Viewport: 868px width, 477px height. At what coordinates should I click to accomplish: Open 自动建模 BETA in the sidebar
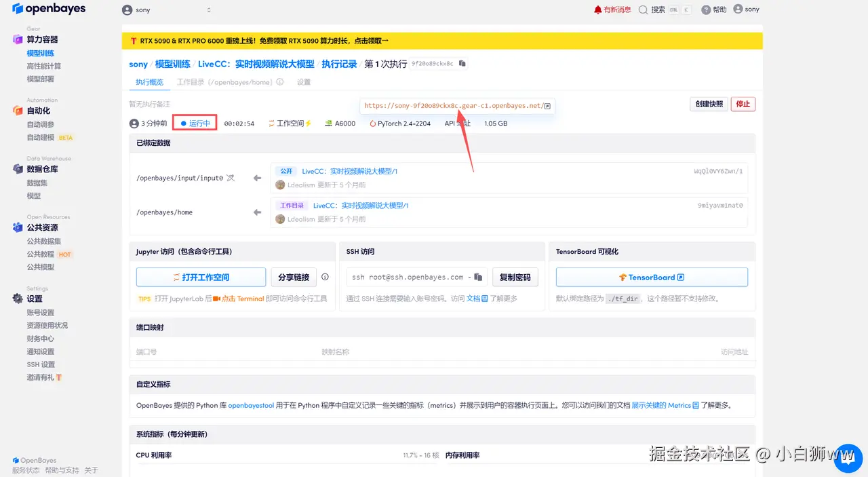tap(50, 137)
